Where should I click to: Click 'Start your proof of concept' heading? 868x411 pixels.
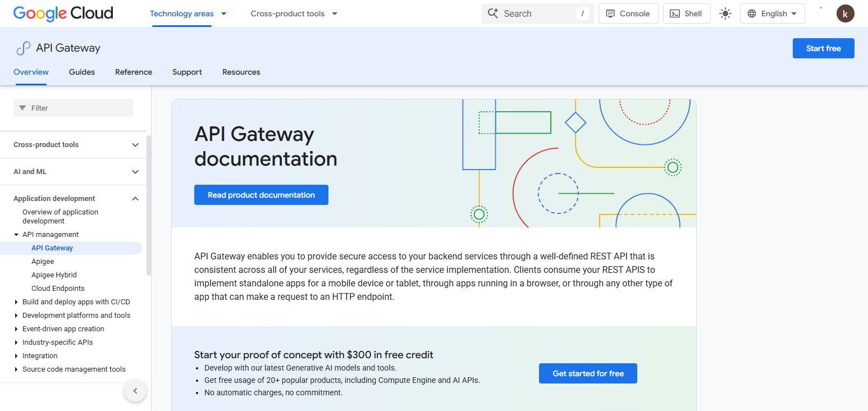click(314, 355)
